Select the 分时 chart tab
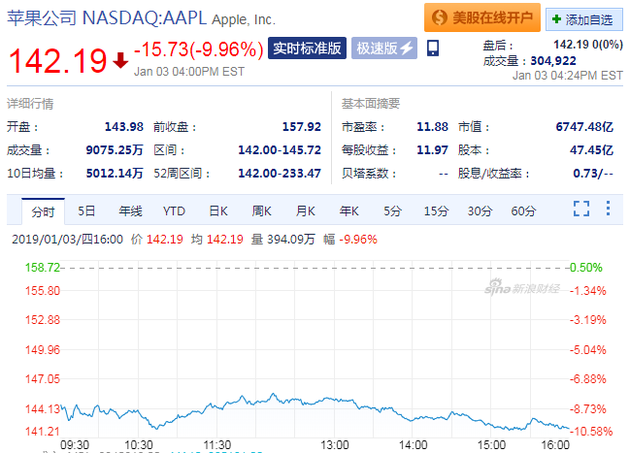 pos(43,211)
